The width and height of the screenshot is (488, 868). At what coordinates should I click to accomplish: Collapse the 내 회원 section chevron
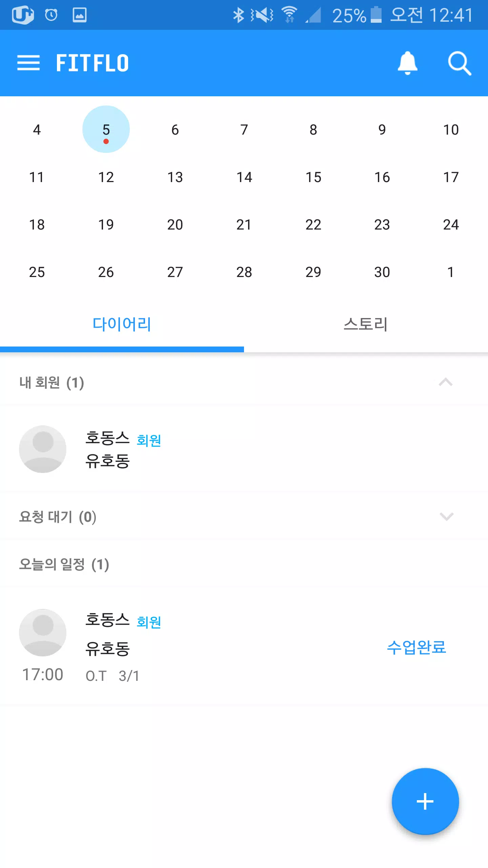click(446, 382)
